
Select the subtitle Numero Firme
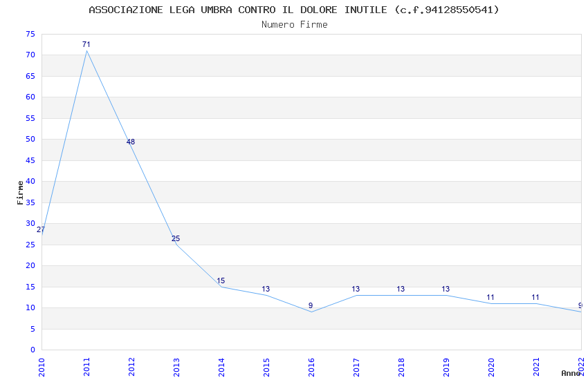pyautogui.click(x=295, y=25)
